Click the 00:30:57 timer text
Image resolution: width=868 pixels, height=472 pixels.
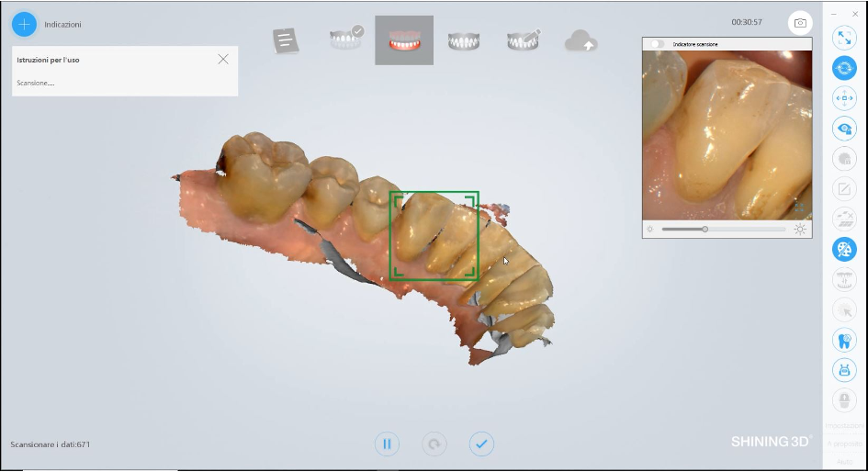[746, 22]
